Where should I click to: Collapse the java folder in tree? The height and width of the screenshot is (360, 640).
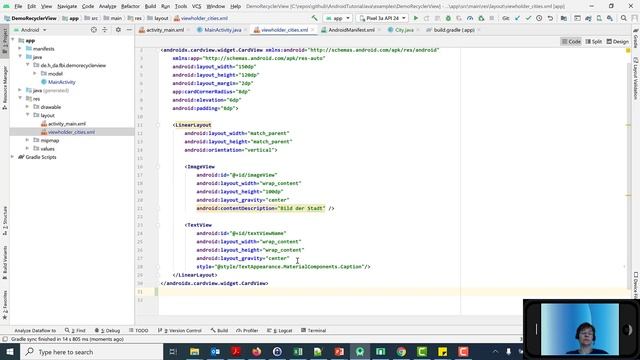coord(20,57)
